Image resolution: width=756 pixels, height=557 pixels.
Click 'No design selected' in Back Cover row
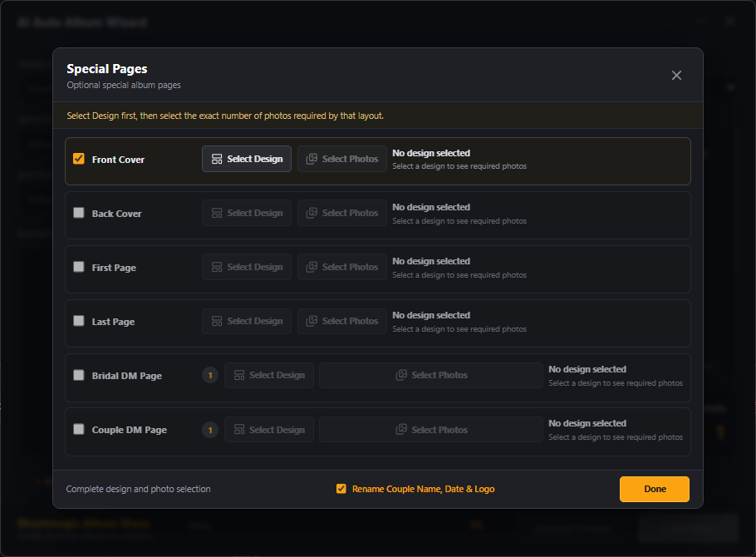coord(431,207)
